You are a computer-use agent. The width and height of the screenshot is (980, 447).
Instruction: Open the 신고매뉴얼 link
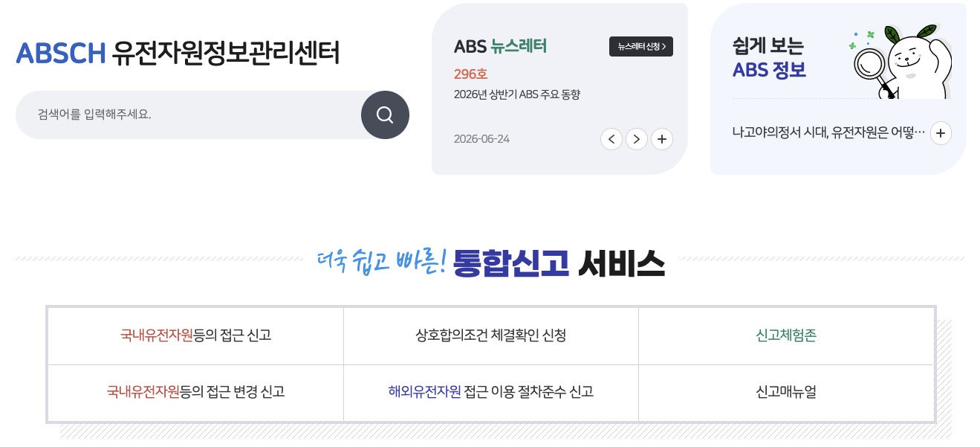point(786,392)
